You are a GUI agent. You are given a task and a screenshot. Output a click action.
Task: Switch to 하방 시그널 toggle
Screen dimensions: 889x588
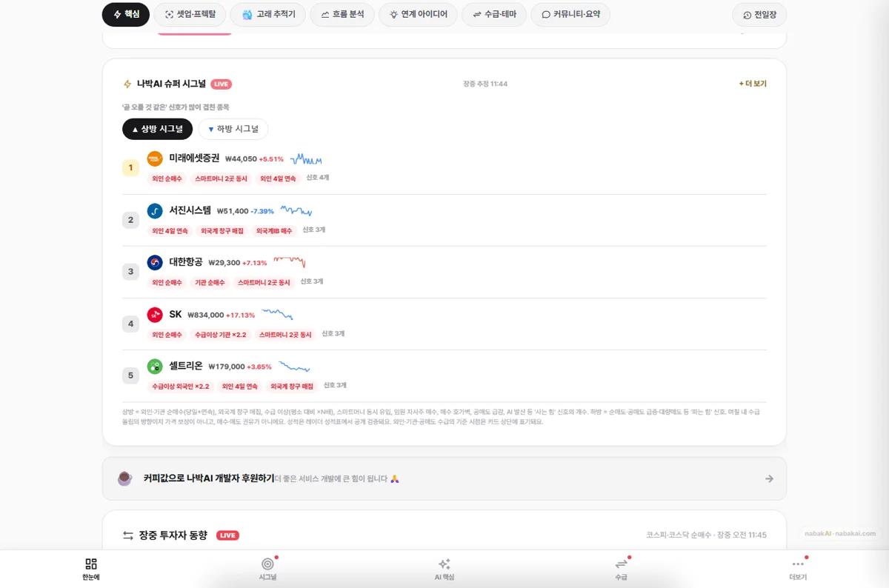tap(233, 129)
